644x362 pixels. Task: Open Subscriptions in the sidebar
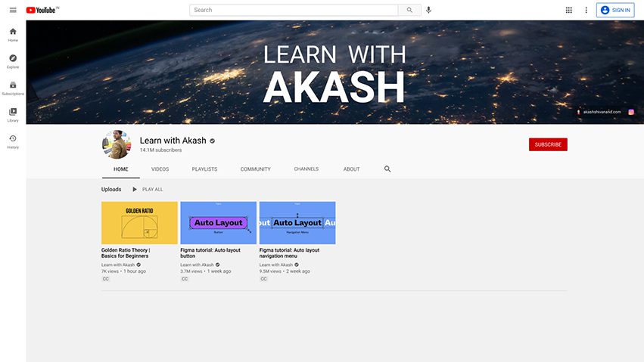click(13, 88)
